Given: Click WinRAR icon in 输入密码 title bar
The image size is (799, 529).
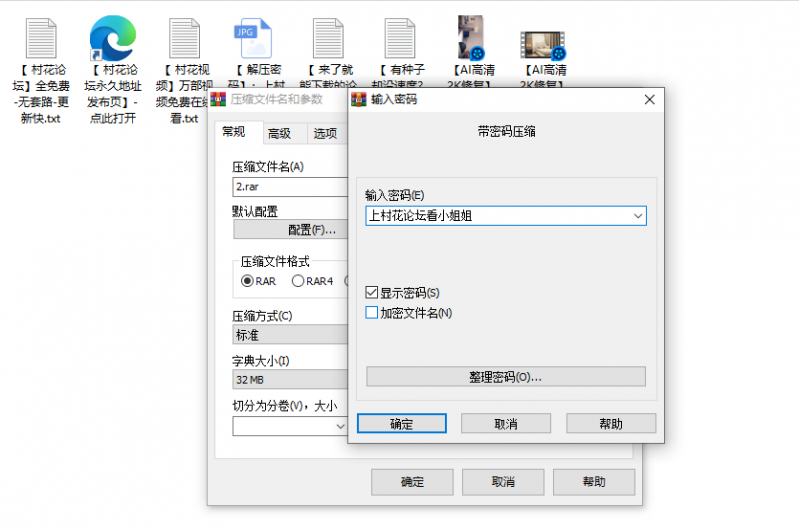Looking at the screenshot, I should (x=358, y=100).
